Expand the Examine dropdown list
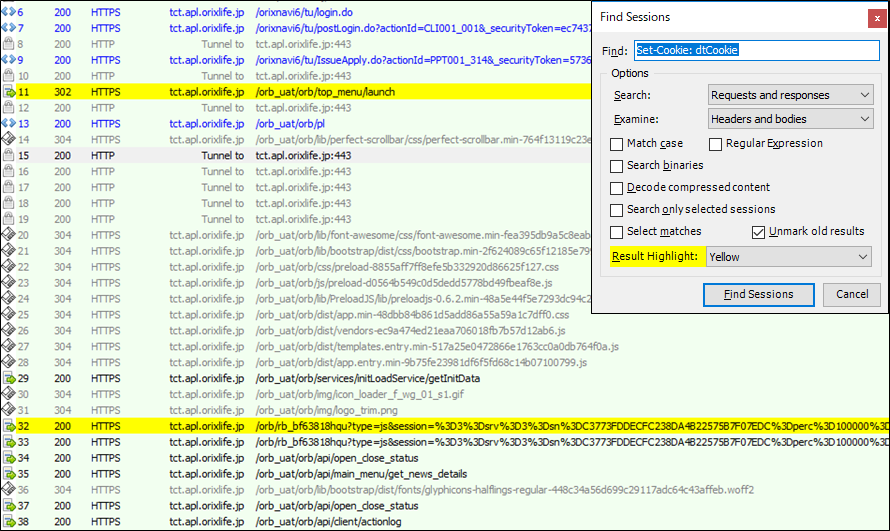This screenshot has height=531, width=890. (x=789, y=119)
